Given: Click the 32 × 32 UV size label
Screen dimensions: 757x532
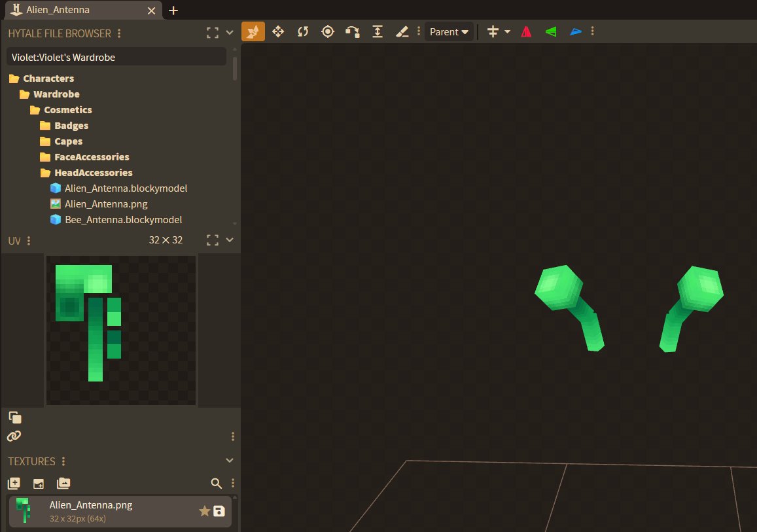Looking at the screenshot, I should (x=166, y=240).
